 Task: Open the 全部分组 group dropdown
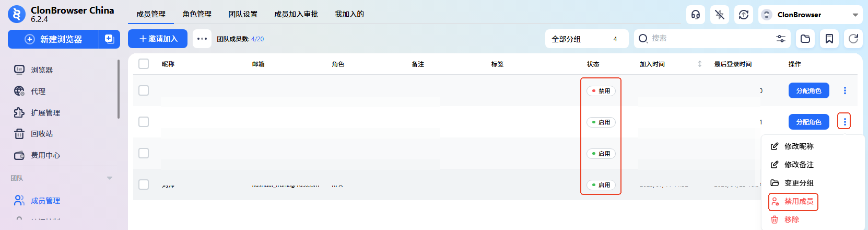tap(587, 39)
